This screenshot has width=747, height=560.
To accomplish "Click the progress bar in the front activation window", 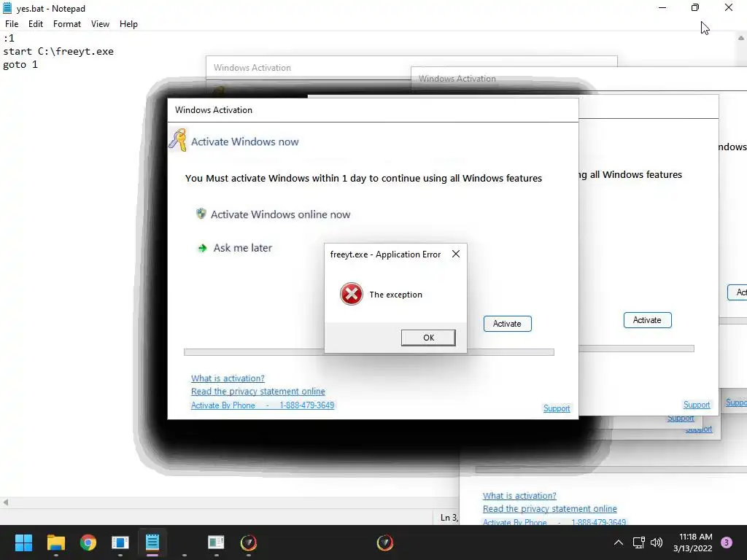I will point(368,352).
